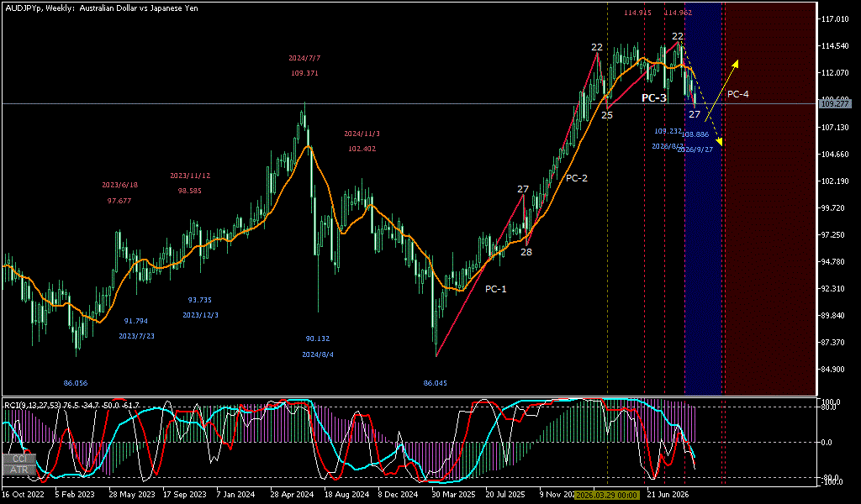Click the 92.310 price axis value

click(834, 288)
